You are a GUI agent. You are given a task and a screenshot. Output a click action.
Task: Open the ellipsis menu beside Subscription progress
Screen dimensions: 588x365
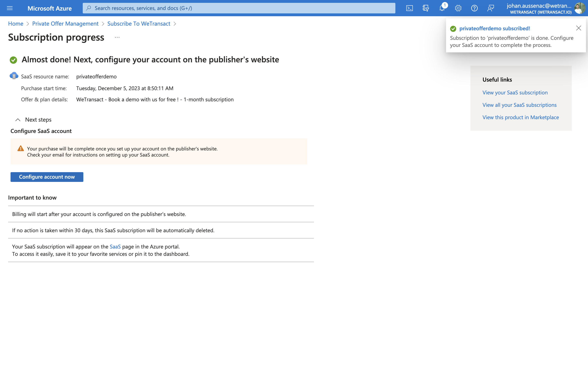pos(117,37)
